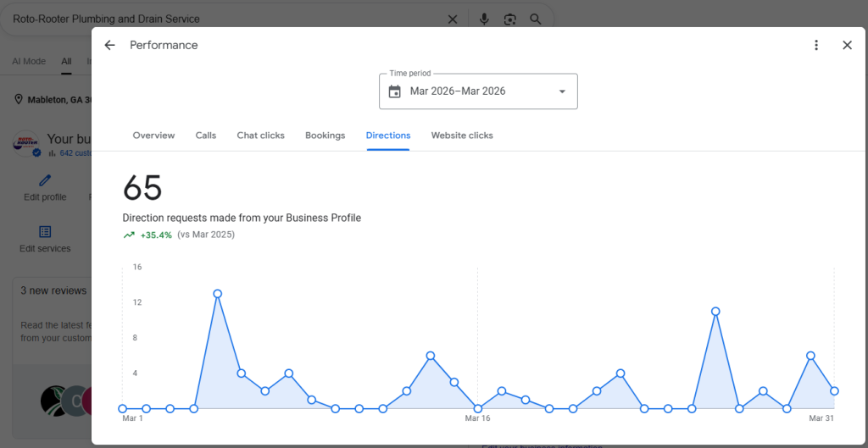Open the three-dot more options menu
The height and width of the screenshot is (448, 868).
816,46
